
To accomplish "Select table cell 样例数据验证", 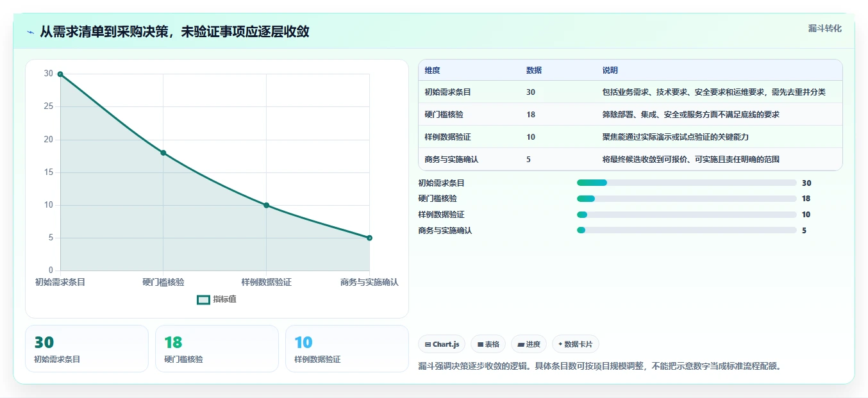I will 447,137.
